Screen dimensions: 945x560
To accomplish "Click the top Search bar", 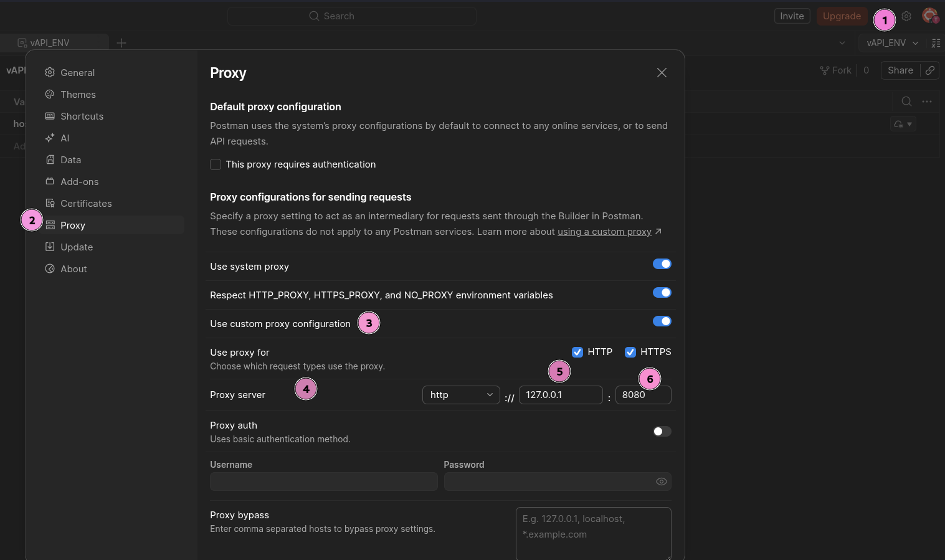I will [x=352, y=16].
